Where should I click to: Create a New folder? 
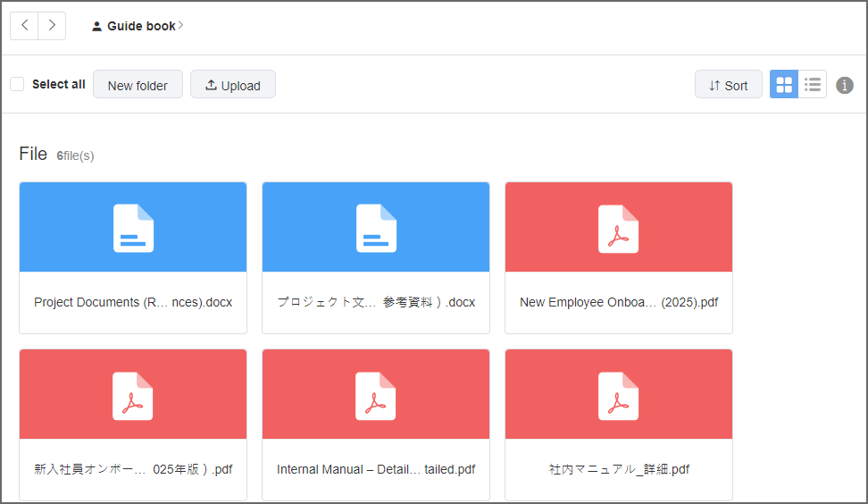click(138, 85)
